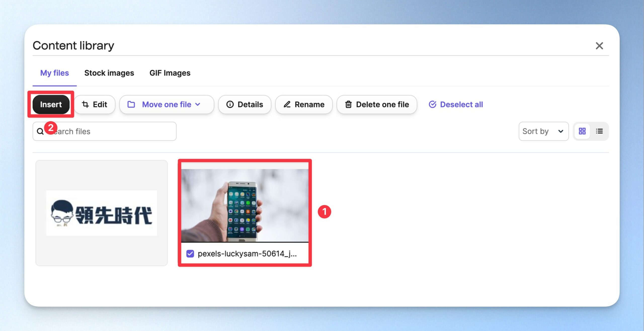Click the folder icon on Move one file

coord(131,104)
